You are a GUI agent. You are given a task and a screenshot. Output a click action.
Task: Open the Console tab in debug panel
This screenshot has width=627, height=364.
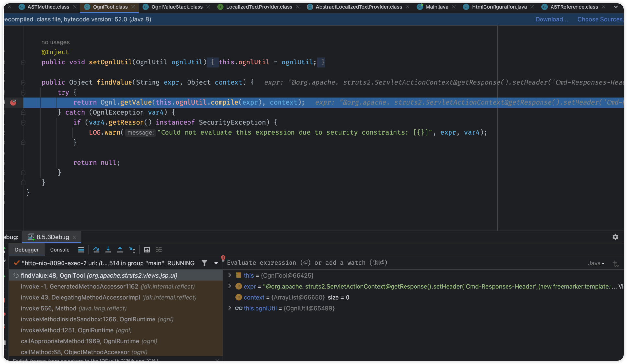(60, 250)
